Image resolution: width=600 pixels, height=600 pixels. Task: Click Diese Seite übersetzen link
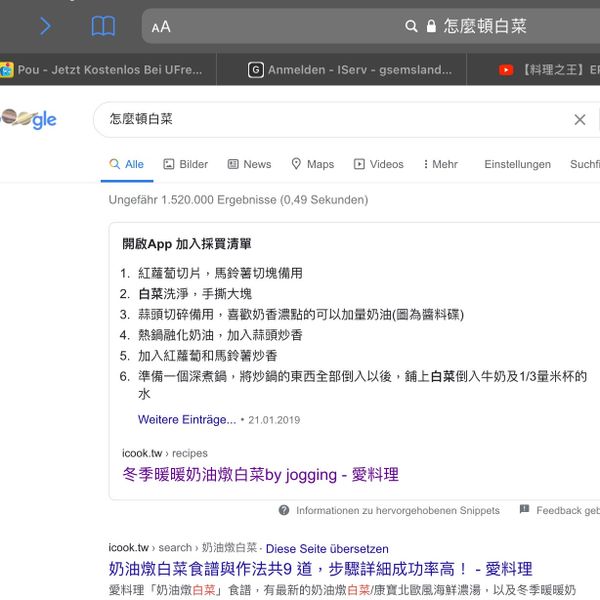(x=327, y=548)
